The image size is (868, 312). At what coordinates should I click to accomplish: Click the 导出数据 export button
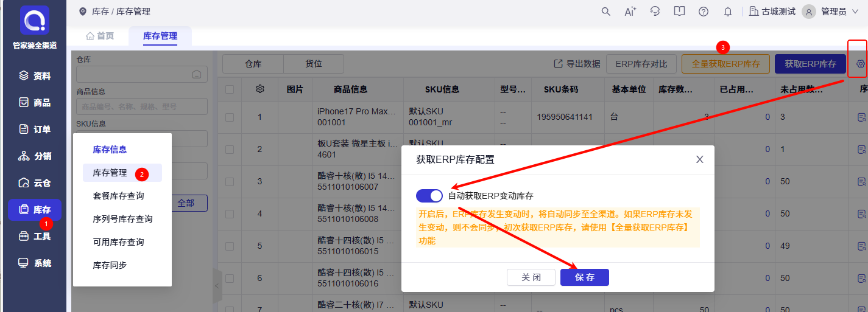(577, 64)
